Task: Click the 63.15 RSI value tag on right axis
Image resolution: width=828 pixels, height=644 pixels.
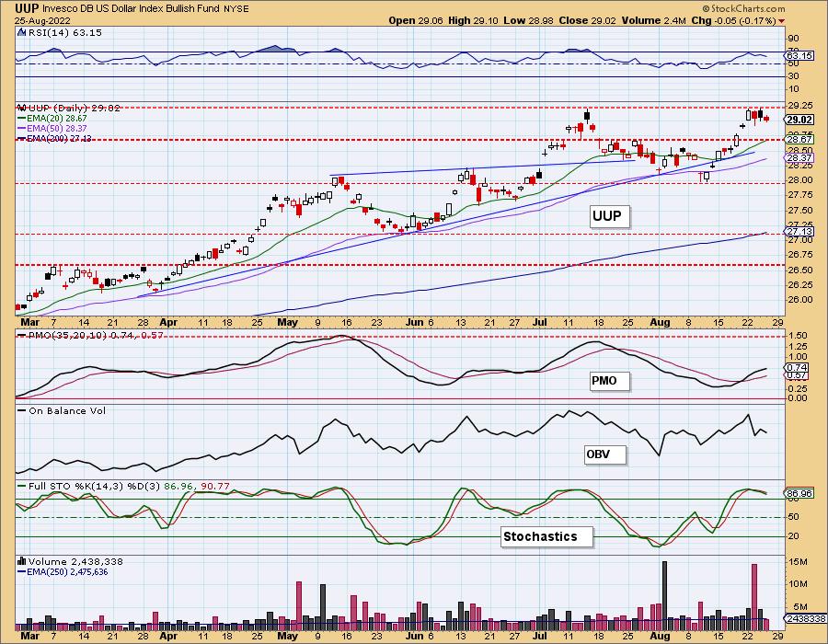Action: 799,55
